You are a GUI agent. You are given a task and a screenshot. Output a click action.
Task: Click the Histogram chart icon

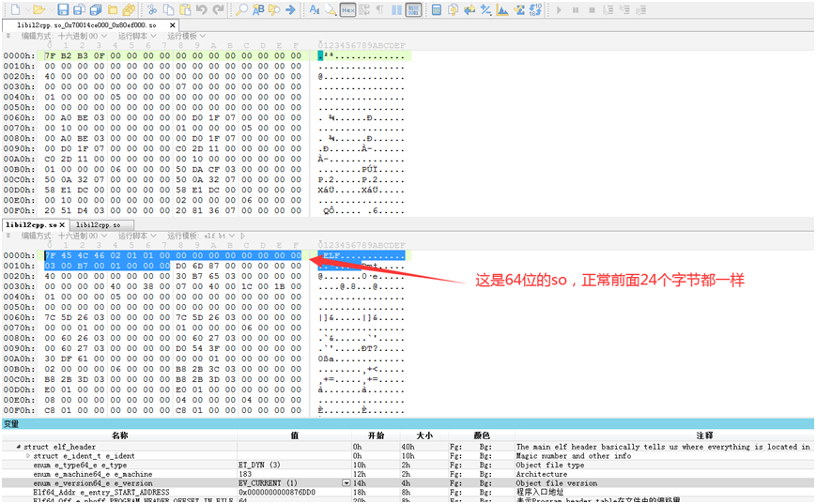[x=502, y=9]
